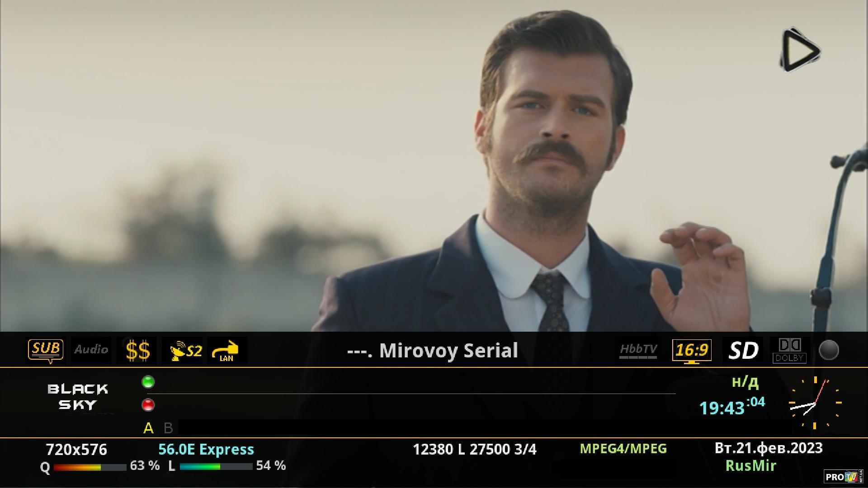The height and width of the screenshot is (488, 868).
Task: Click the 16:9 aspect ratio icon
Action: (692, 351)
